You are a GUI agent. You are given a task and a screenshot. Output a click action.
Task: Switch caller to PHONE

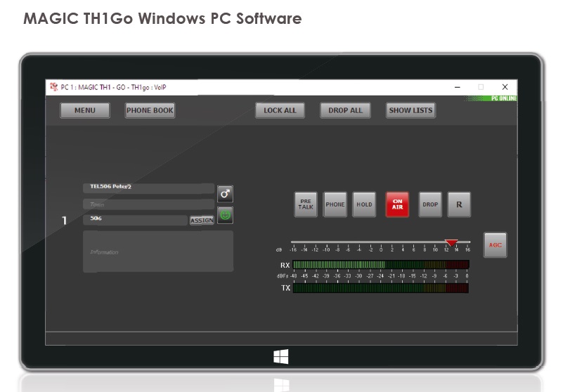335,204
